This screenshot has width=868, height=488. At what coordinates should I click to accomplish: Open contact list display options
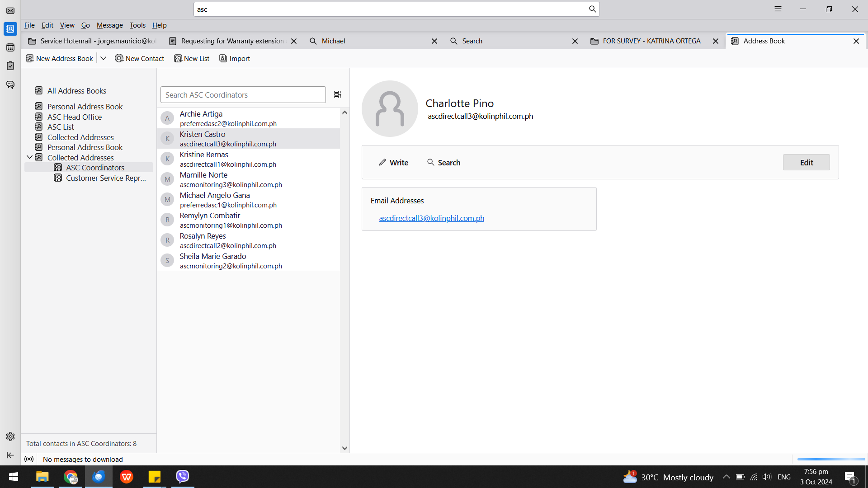point(337,94)
